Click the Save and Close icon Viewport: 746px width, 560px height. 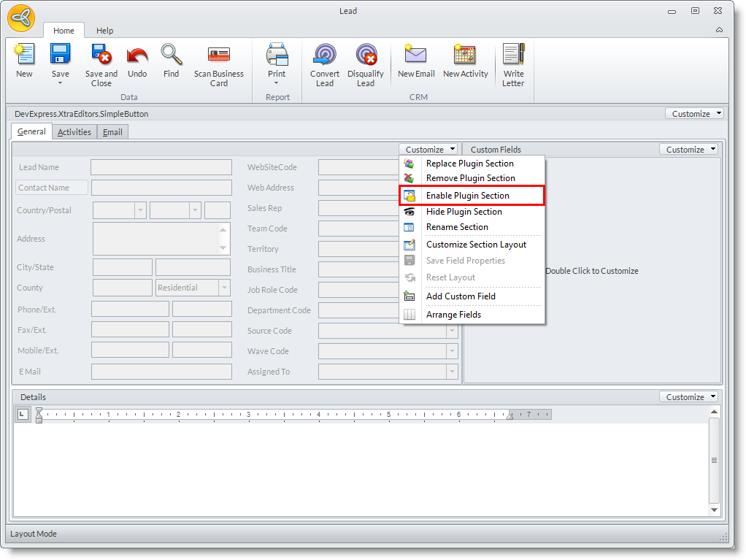point(101,55)
